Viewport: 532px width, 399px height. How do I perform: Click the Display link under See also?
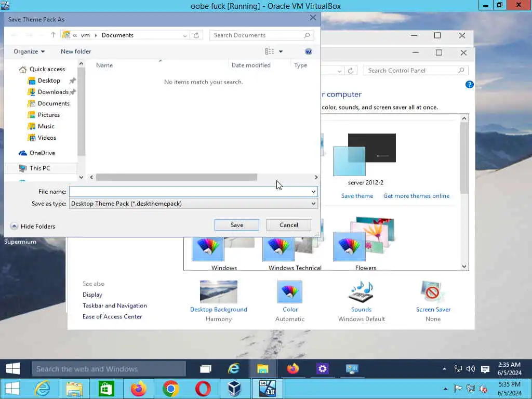click(x=92, y=295)
